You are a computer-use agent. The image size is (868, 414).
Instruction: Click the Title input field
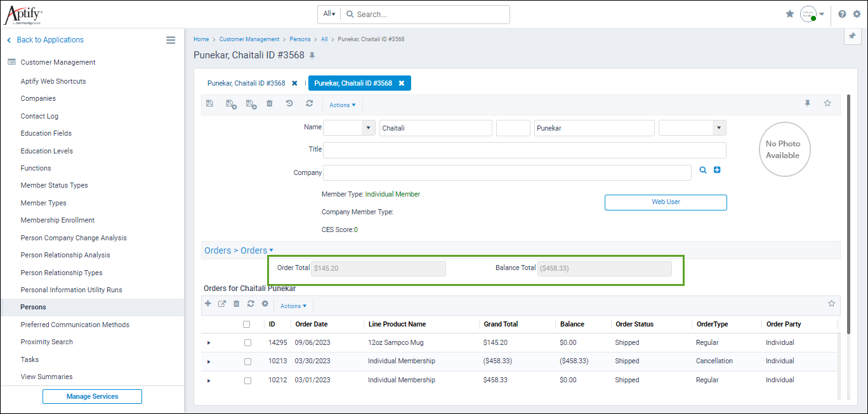click(525, 150)
